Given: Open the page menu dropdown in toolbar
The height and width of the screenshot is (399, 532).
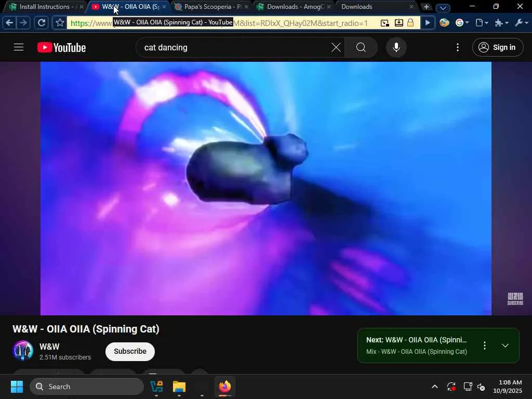Looking at the screenshot, I should pyautogui.click(x=482, y=23).
